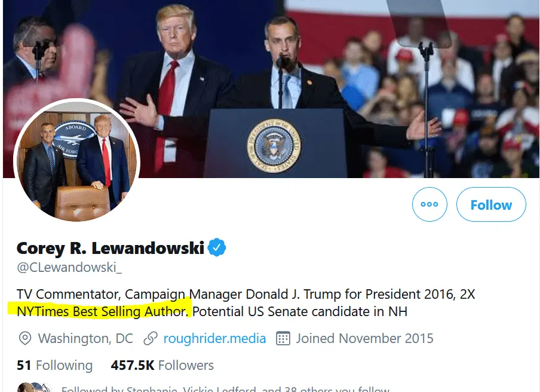This screenshot has height=392, width=540.
Task: Click the mutual followers avatar stack
Action: [35, 387]
